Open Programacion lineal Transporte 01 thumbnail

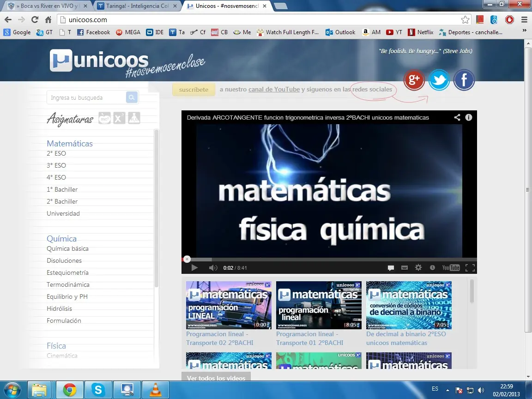pyautogui.click(x=319, y=305)
